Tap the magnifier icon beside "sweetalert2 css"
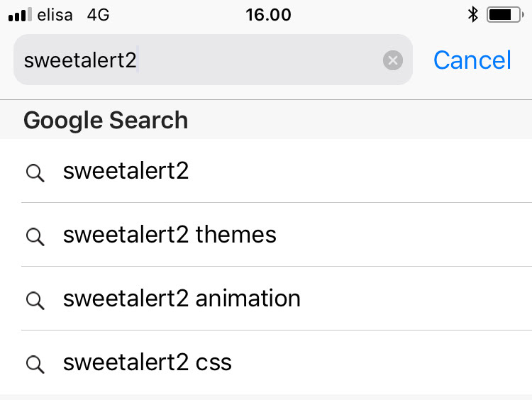Viewport: 532px width, 400px height. point(35,364)
